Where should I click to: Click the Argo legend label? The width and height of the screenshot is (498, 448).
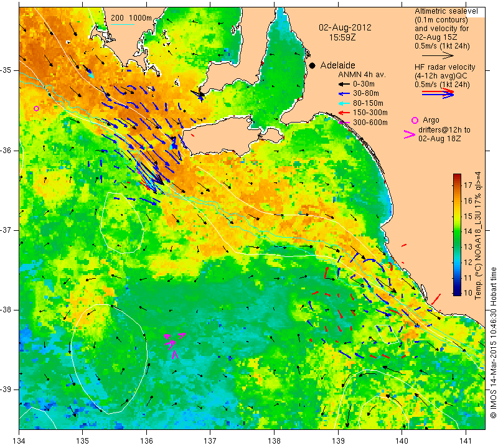coord(431,120)
